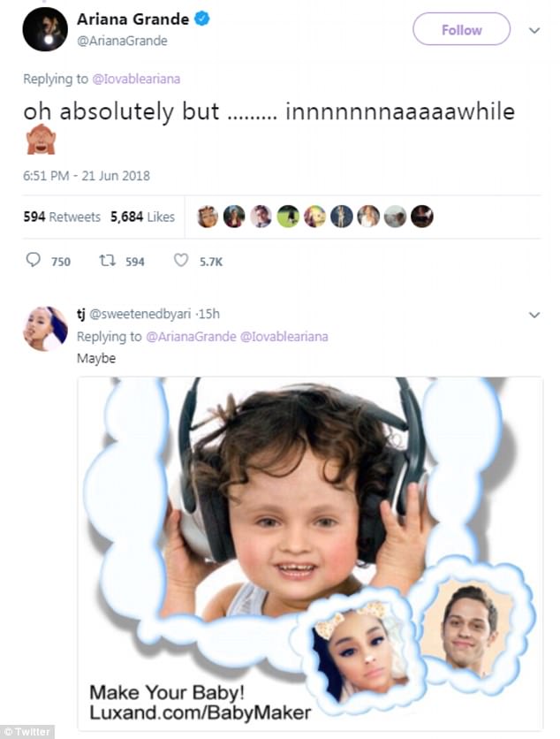View the 594 Retweets list
The height and width of the screenshot is (739, 560).
[62, 217]
